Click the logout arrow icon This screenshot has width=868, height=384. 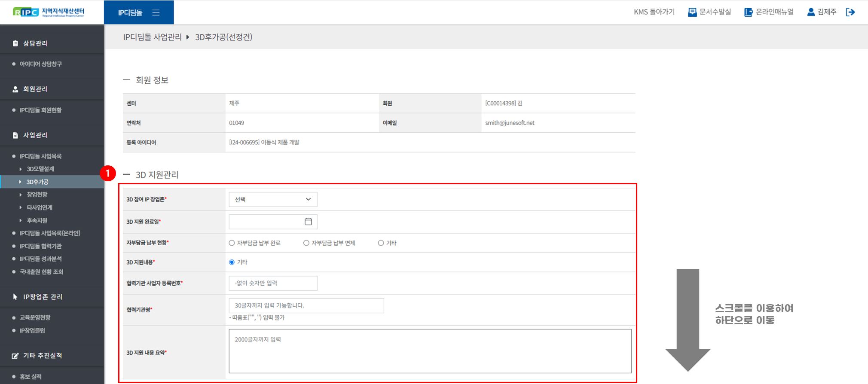pyautogui.click(x=850, y=12)
